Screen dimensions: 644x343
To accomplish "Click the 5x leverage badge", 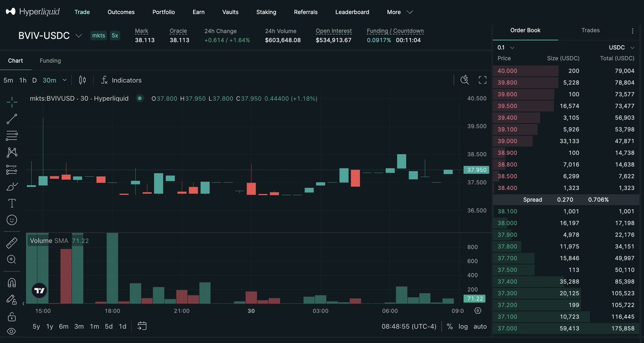I will click(115, 35).
